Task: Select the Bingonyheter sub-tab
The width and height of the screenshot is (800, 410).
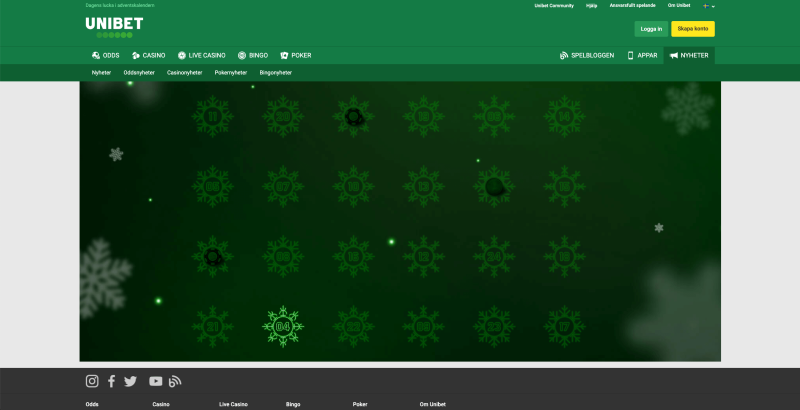Action: coord(276,72)
